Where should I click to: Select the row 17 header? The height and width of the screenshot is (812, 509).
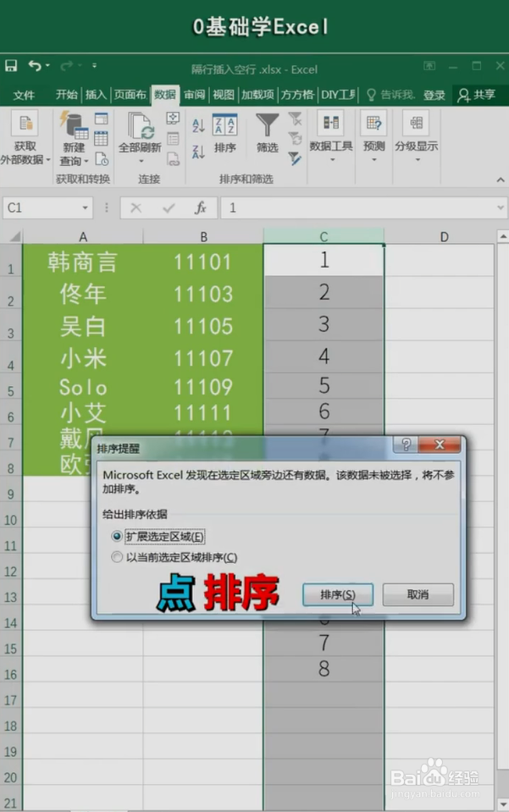(11, 700)
